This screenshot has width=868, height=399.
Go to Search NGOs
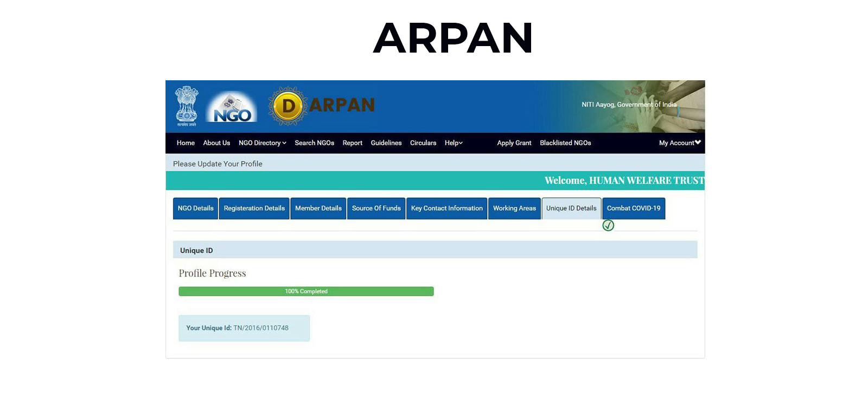pyautogui.click(x=314, y=143)
